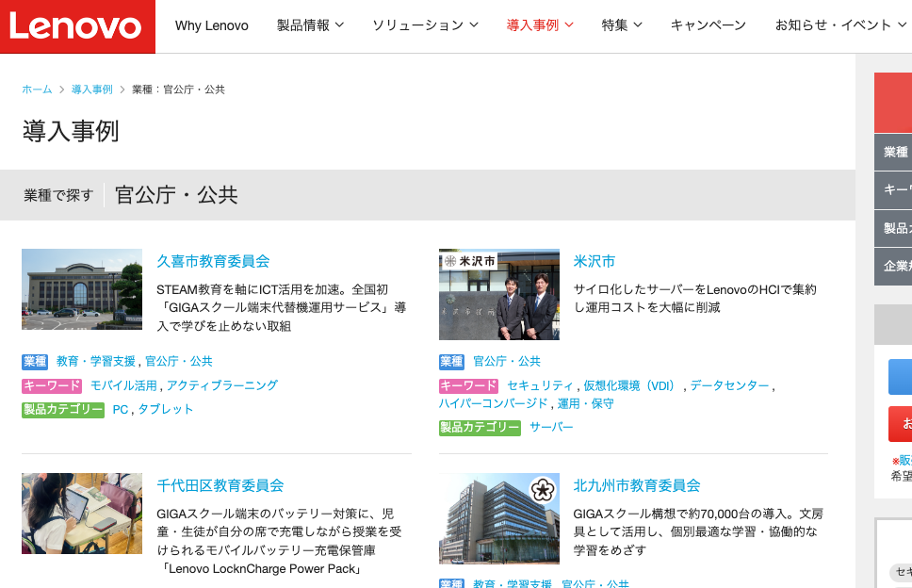The image size is (912, 588).
Task: Open the 米沢市 case study title
Action: 594,261
